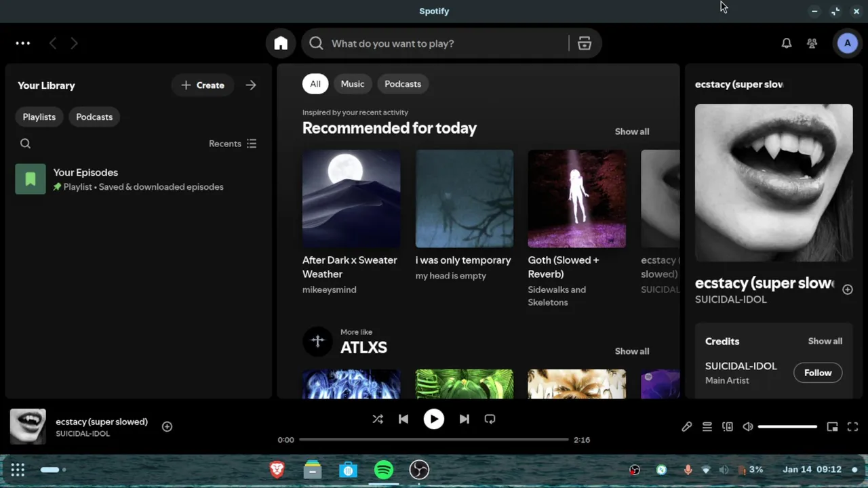Enter full screen mode icon
Image resolution: width=868 pixels, height=488 pixels.
coord(853,426)
